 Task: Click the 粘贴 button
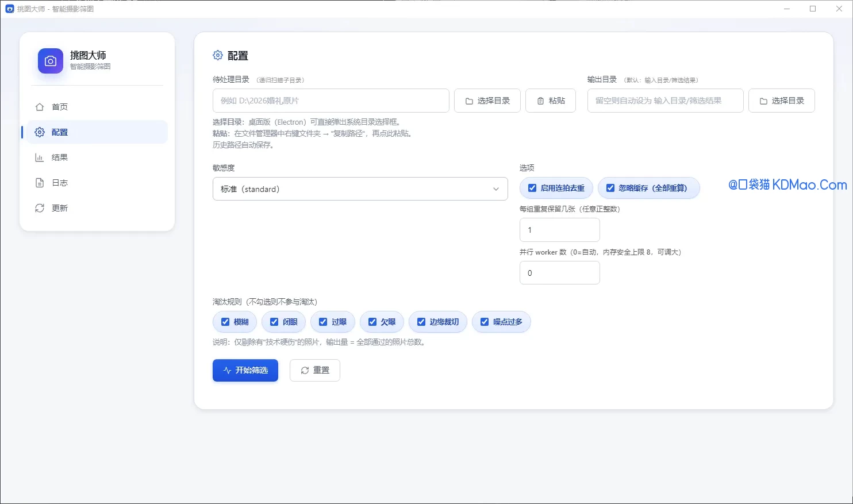(x=551, y=101)
